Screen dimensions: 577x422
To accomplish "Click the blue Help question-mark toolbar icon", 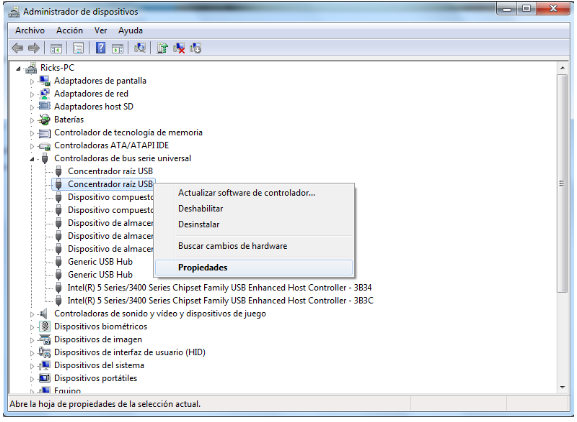I will (x=100, y=48).
